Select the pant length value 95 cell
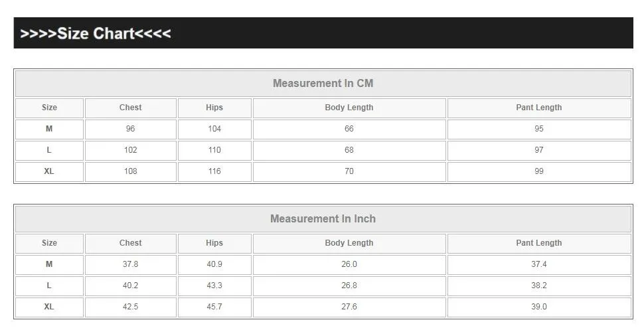The width and height of the screenshot is (644, 328). [538, 129]
